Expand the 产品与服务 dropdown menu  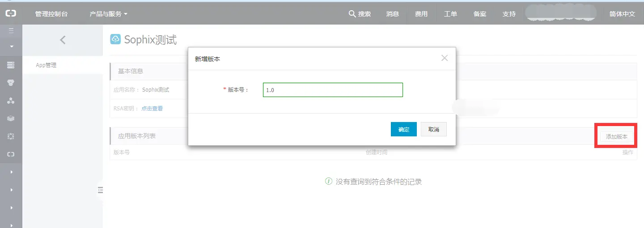pos(109,14)
